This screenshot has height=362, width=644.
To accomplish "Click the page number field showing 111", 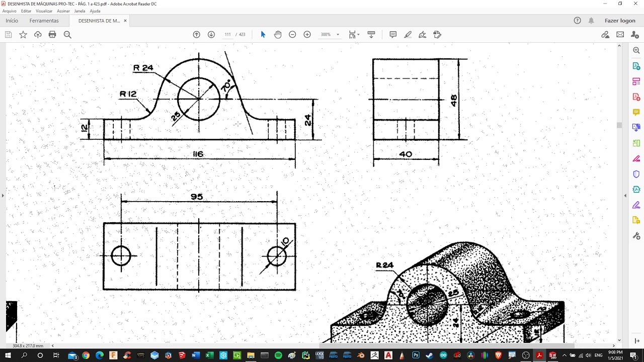I will coord(228,35).
